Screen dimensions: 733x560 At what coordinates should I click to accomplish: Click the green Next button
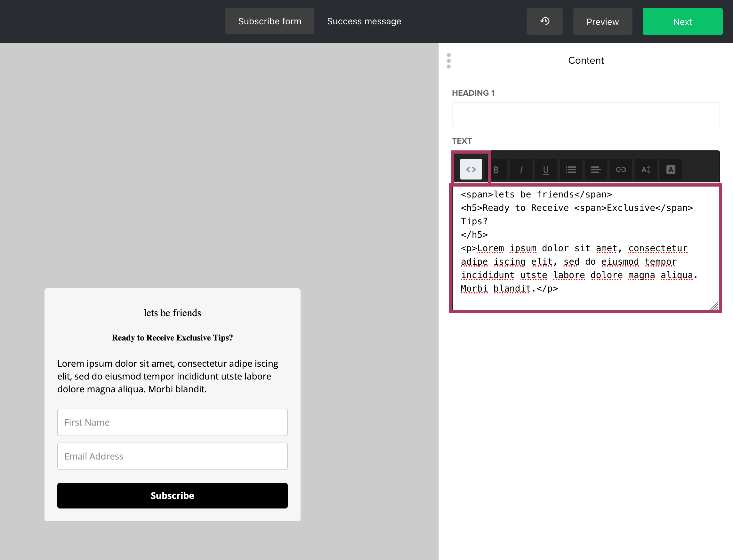pos(682,21)
